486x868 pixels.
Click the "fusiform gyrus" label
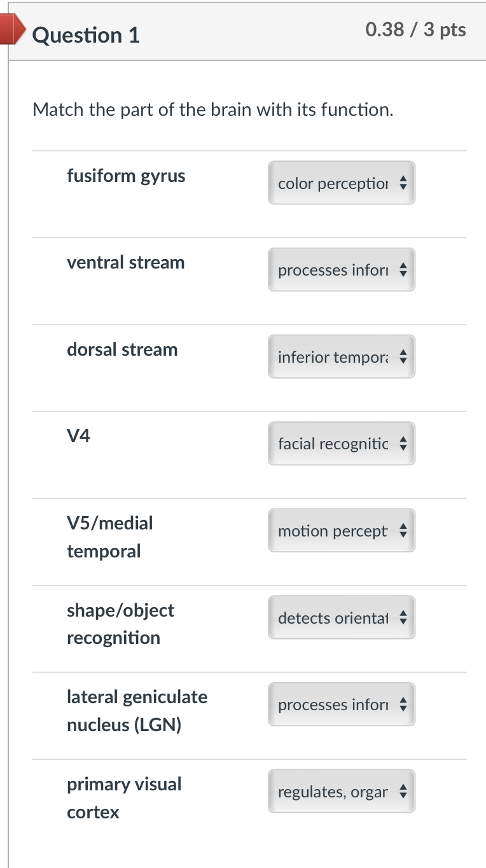126,176
